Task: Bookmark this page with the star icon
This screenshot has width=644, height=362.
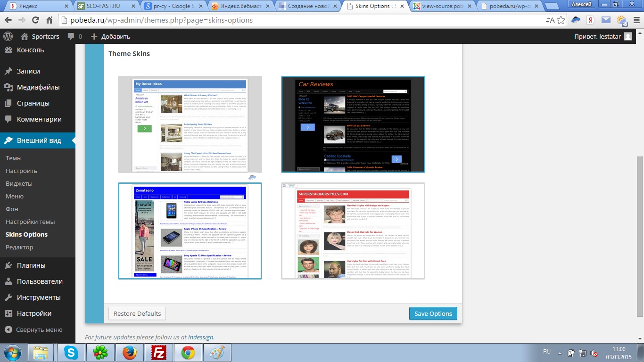Action: (561, 20)
